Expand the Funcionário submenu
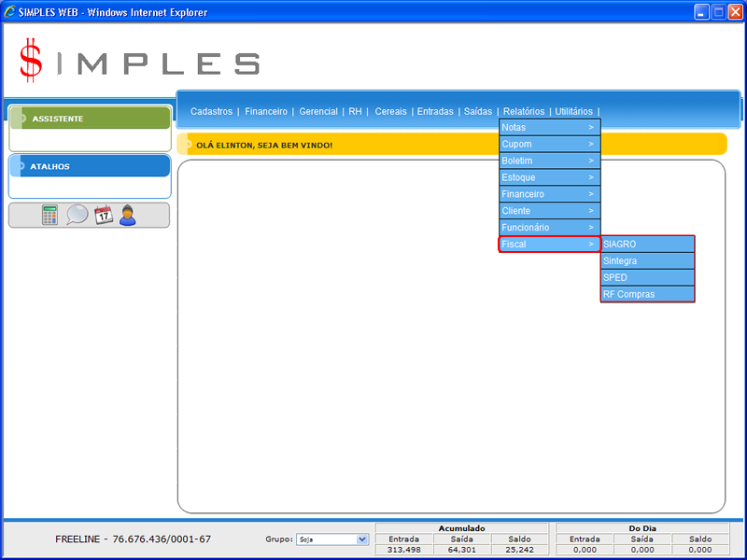The image size is (747, 560). [548, 228]
